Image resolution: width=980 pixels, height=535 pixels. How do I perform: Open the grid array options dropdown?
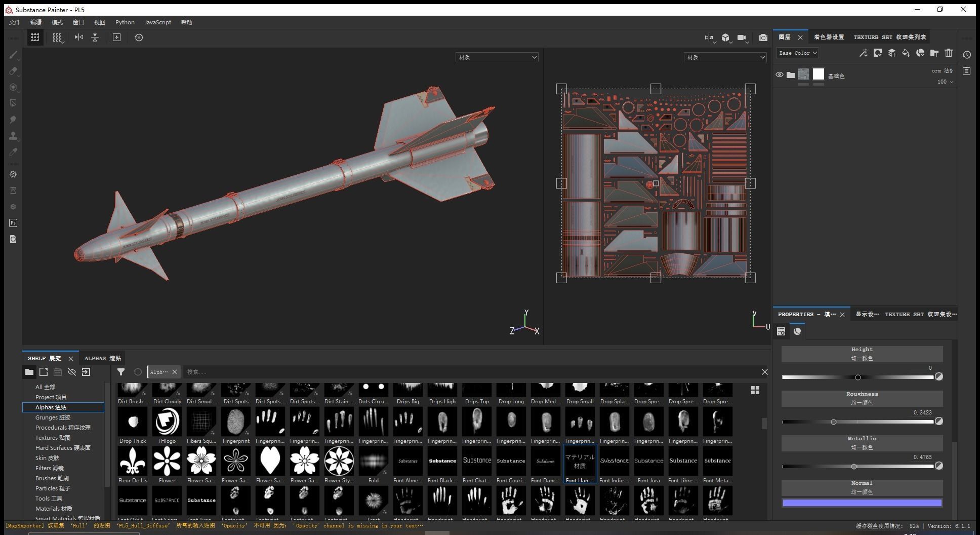point(57,37)
